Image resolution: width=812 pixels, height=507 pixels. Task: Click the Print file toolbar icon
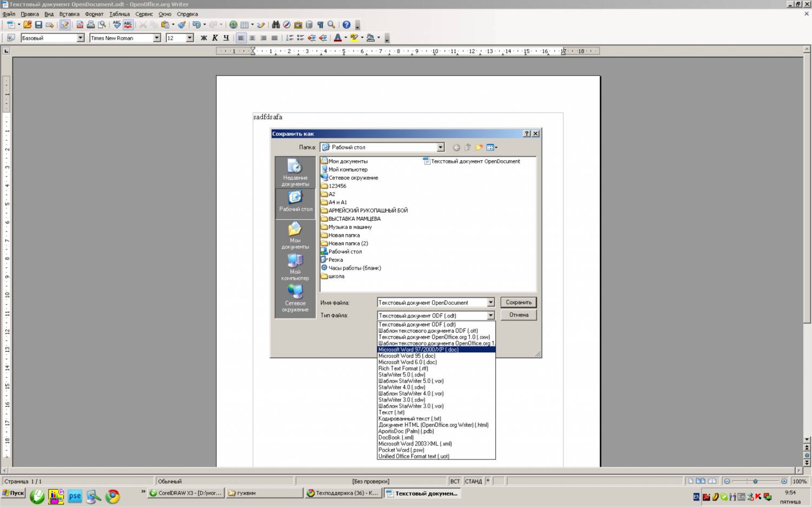coord(90,24)
